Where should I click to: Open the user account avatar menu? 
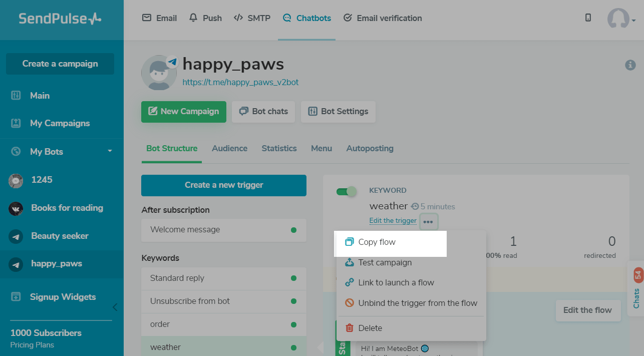point(621,19)
